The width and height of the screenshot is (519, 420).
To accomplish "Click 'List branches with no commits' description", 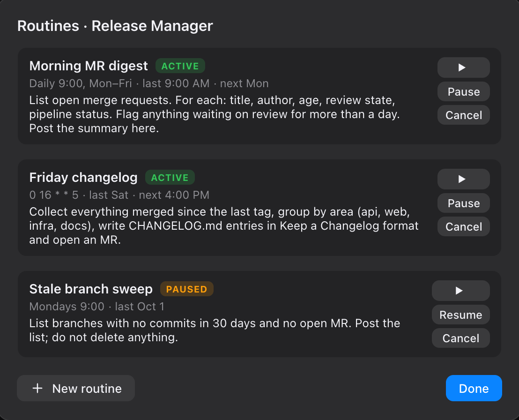I will pos(215,330).
